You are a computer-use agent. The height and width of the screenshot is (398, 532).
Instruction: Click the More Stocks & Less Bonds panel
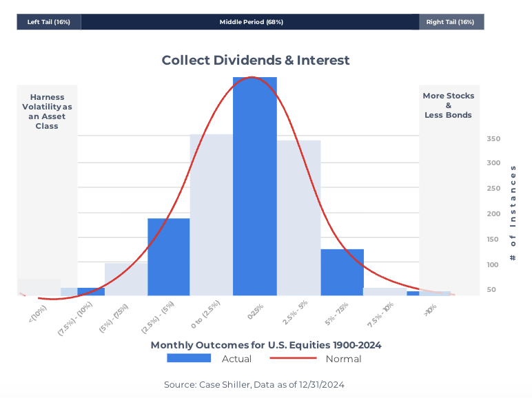pyautogui.click(x=448, y=105)
